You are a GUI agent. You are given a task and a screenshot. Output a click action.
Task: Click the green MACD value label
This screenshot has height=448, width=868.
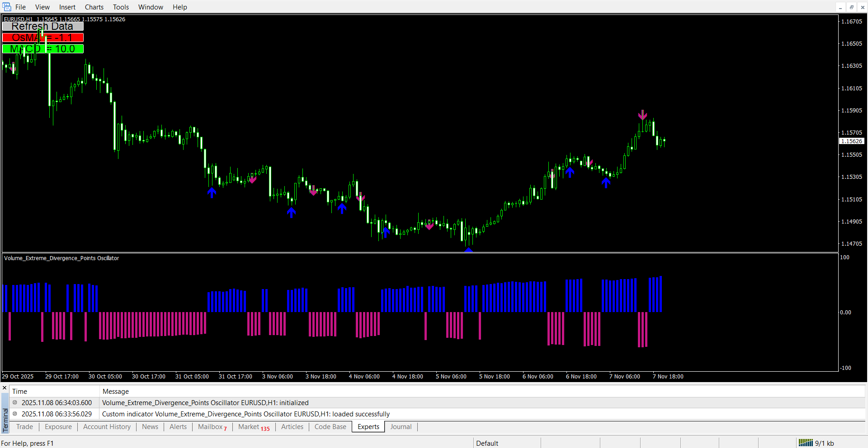(43, 49)
